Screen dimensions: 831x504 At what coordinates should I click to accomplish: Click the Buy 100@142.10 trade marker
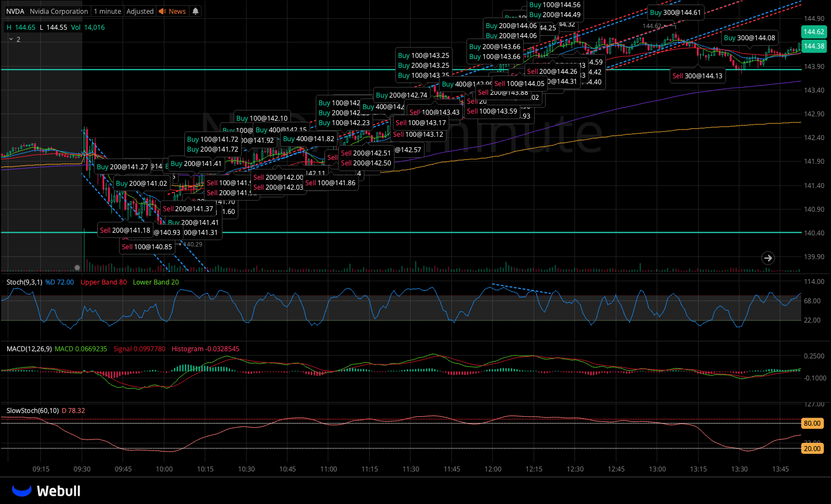(262, 119)
